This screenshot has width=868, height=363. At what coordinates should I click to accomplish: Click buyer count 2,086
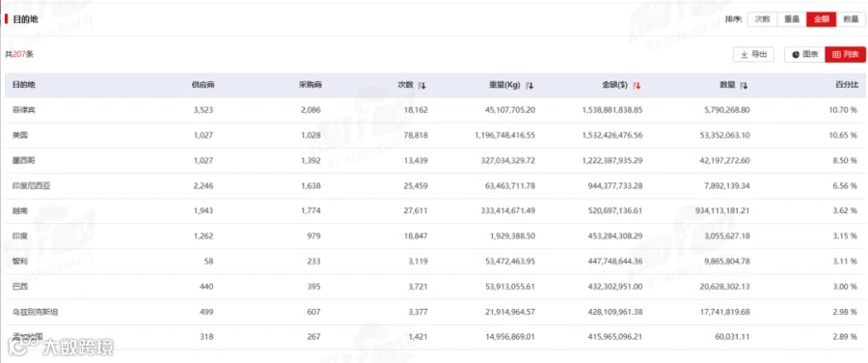coord(311,110)
